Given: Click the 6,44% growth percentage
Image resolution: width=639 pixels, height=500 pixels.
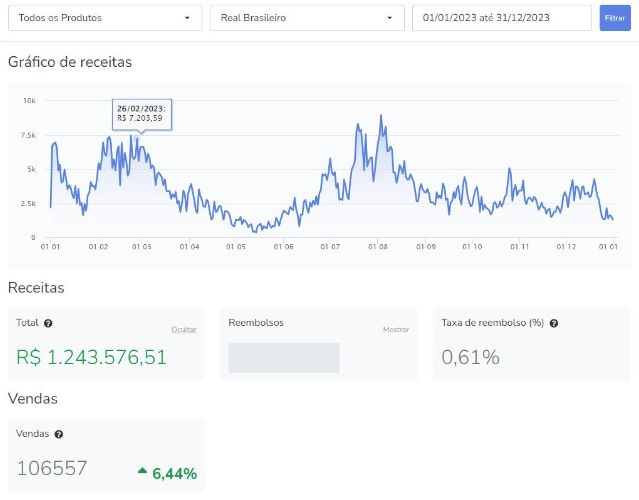Looking at the screenshot, I should 174,473.
